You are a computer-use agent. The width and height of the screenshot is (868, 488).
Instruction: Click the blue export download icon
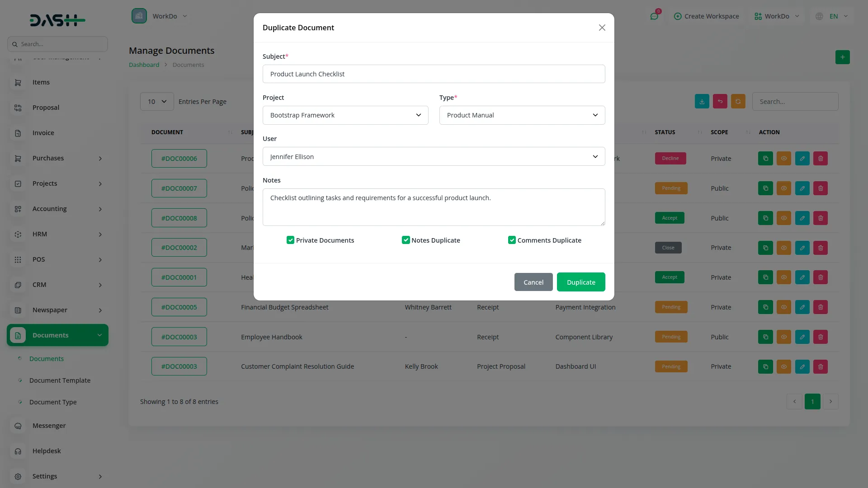702,102
